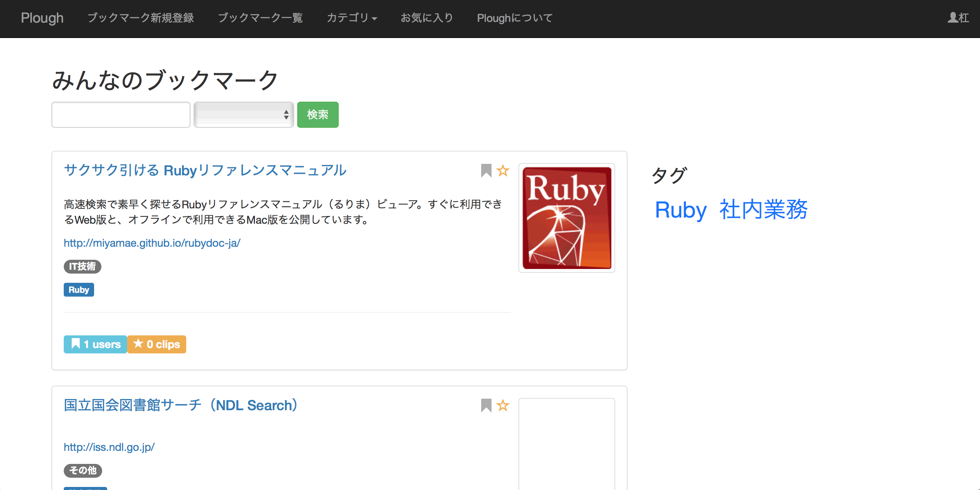Screen dimensions: 980x490
Task: Open Ploughについて in navbar
Action: [515, 18]
